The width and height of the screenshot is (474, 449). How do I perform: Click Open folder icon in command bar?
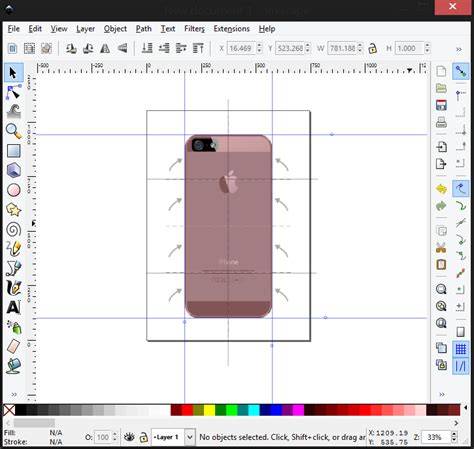pos(441,88)
